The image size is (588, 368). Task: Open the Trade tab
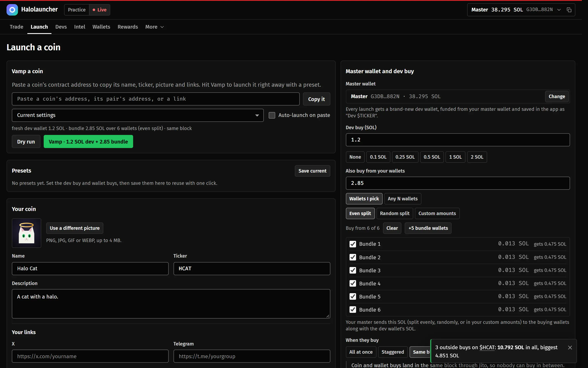tap(17, 27)
